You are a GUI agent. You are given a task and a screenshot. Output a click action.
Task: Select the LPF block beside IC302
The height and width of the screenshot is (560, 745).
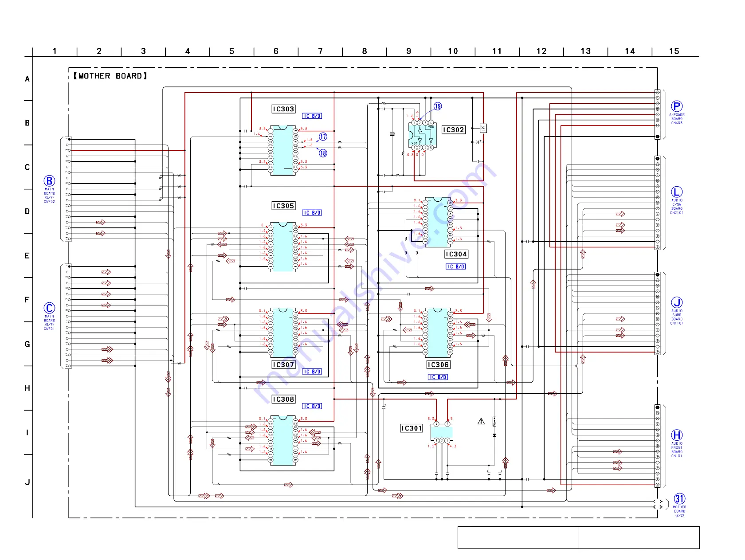click(x=483, y=128)
